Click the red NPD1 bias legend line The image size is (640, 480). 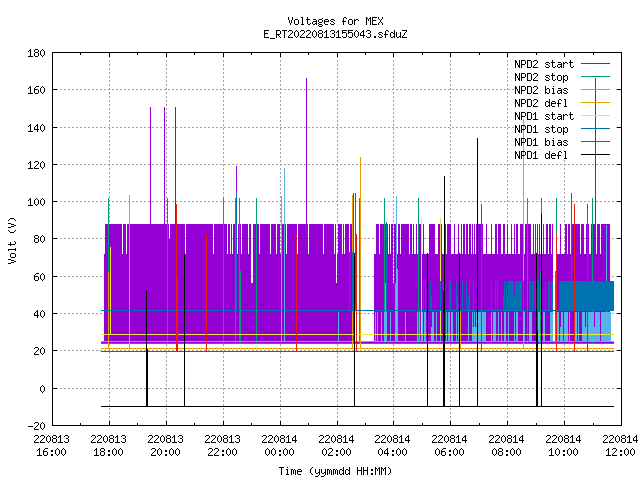(595, 142)
